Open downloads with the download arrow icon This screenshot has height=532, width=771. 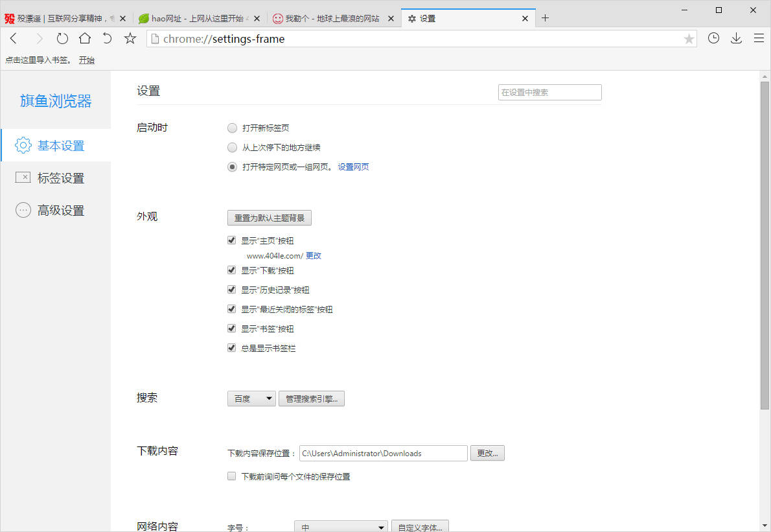tap(736, 38)
